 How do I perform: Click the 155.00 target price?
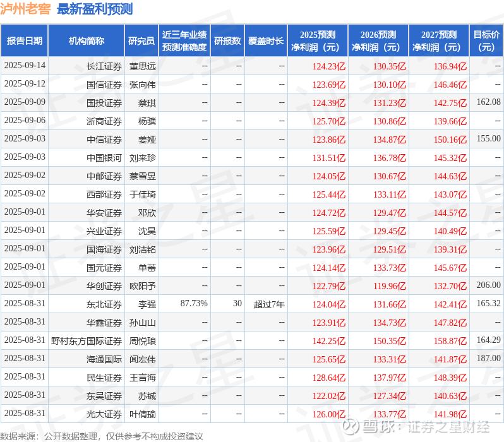click(x=489, y=138)
